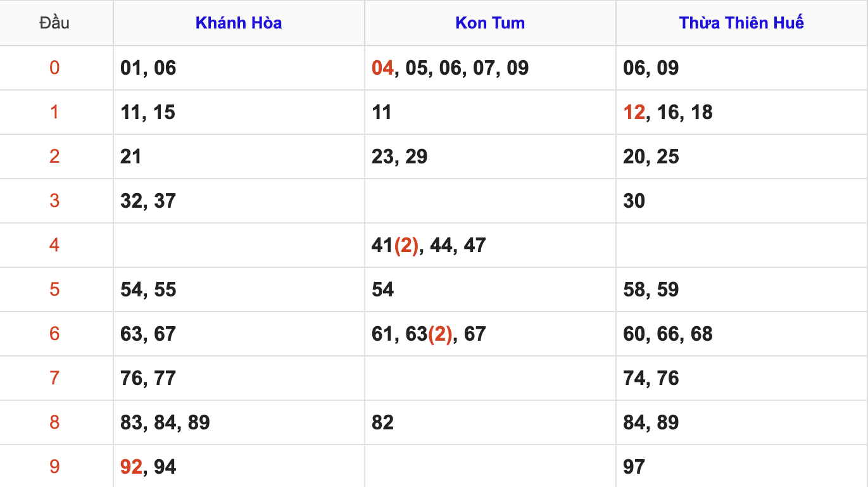
Task: Click the red highlighted 04 in Kon Tum
Action: [x=382, y=68]
